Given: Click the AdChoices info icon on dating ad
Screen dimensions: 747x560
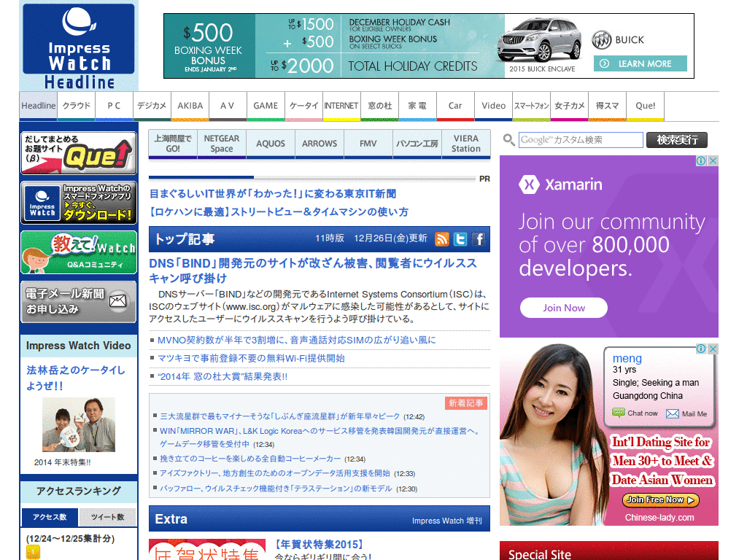Looking at the screenshot, I should tap(701, 349).
